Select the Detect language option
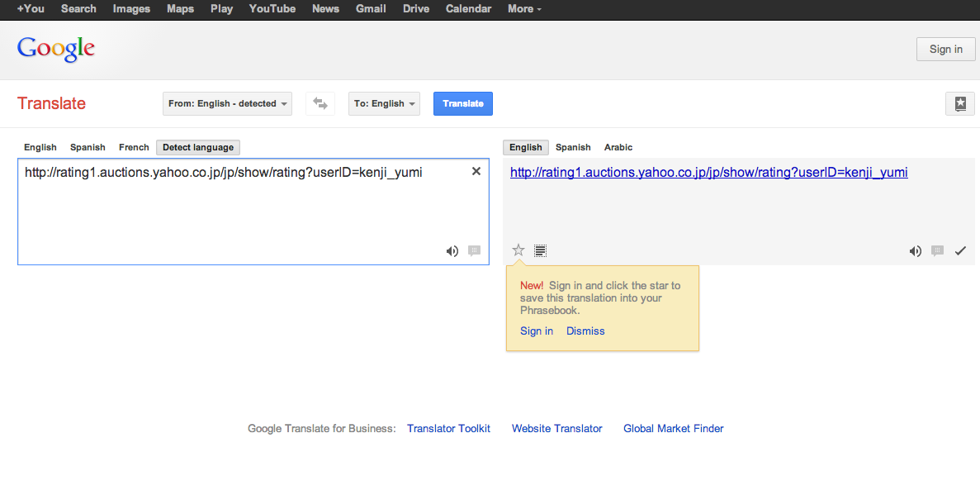Viewport: 980px width, 495px height. tap(198, 147)
